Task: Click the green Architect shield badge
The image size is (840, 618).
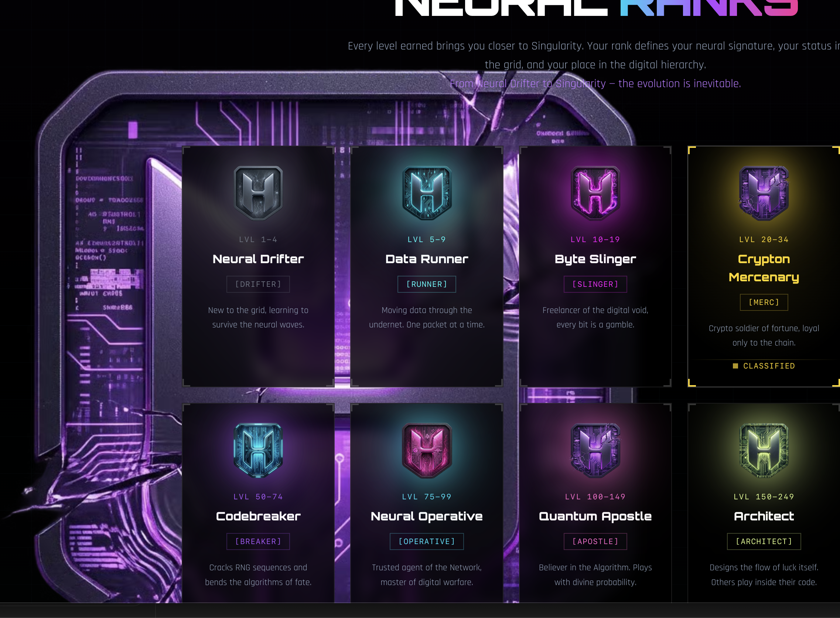Action: pyautogui.click(x=764, y=450)
